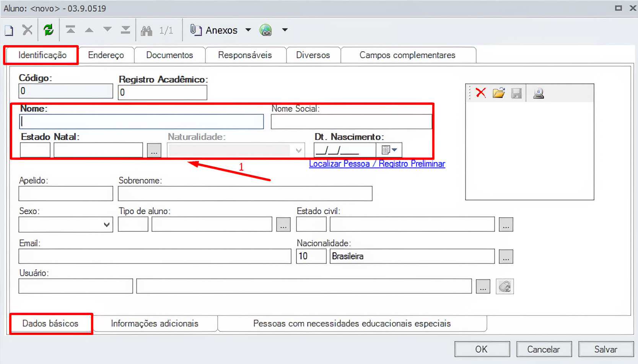Open Localizar Pessoa / Registro Preliminar link
The width and height of the screenshot is (638, 364).
[377, 164]
